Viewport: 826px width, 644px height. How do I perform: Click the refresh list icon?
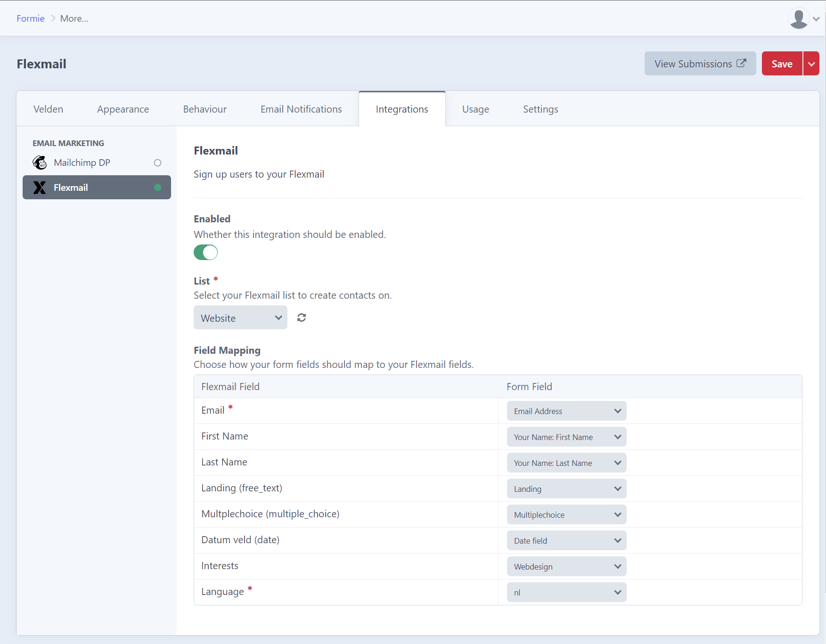pos(302,318)
